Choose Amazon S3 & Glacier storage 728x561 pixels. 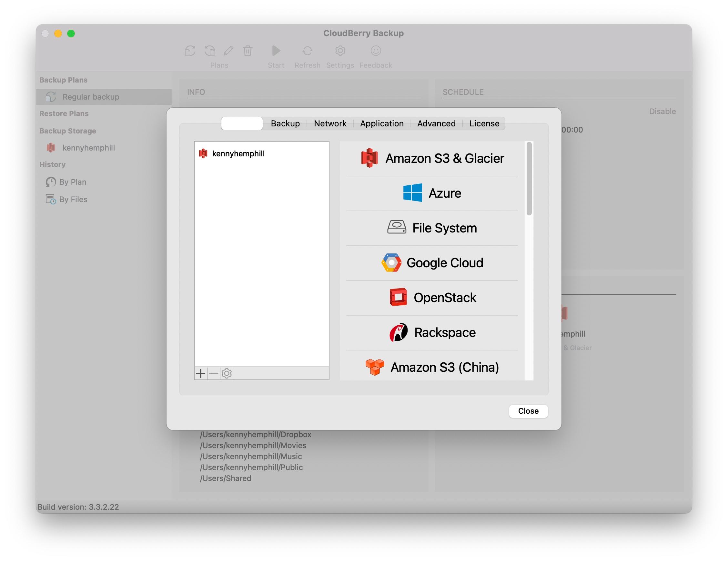click(432, 158)
